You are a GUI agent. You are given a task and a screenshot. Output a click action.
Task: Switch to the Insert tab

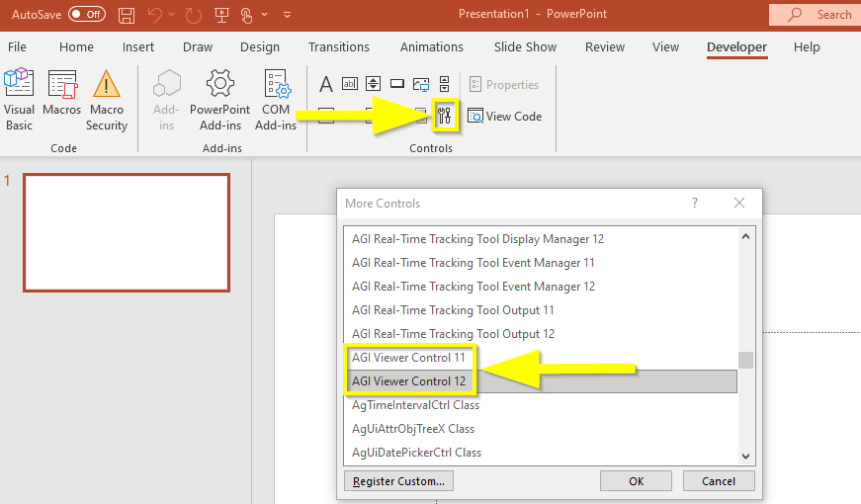[137, 47]
